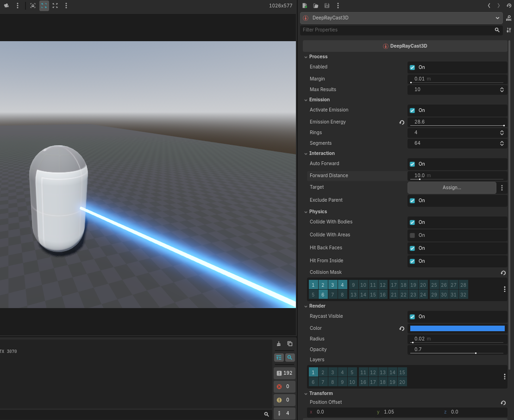The height and width of the screenshot is (420, 514).
Task: Open the Load resource icon in Inspector
Action: pyautogui.click(x=316, y=6)
